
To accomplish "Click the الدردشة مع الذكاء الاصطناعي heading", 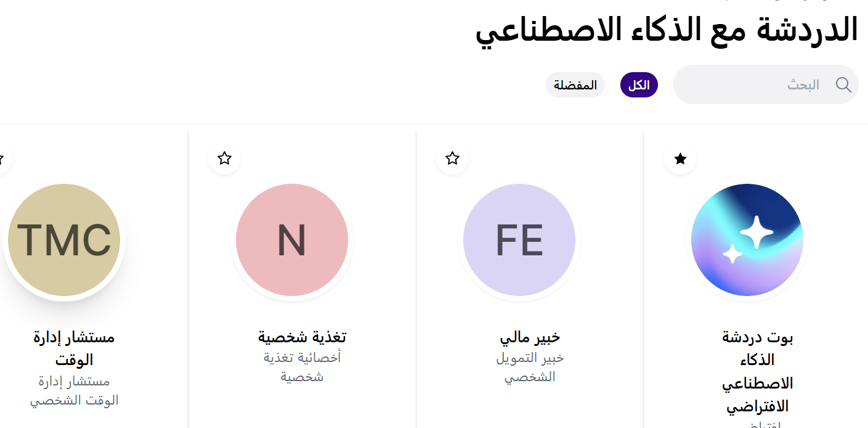I will tap(667, 30).
